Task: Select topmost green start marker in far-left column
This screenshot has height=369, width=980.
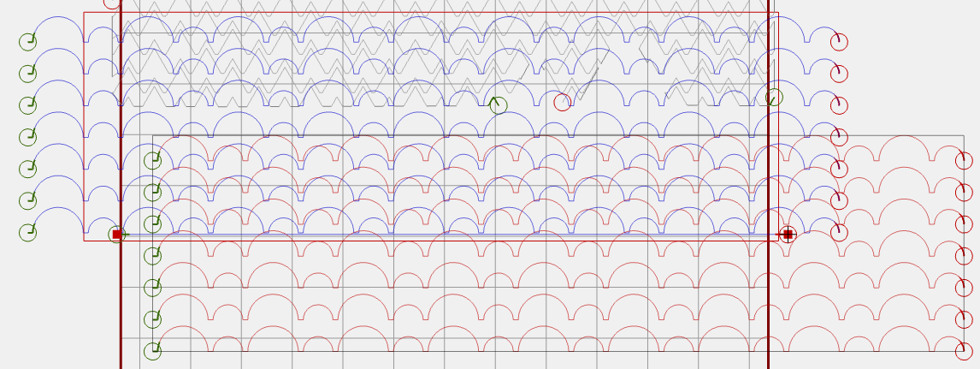Action: (x=28, y=41)
